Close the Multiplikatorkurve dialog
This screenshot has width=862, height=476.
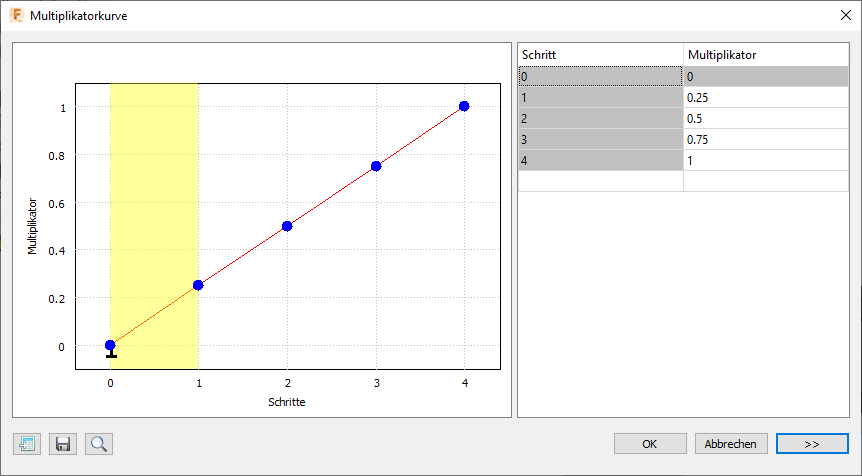coord(846,15)
